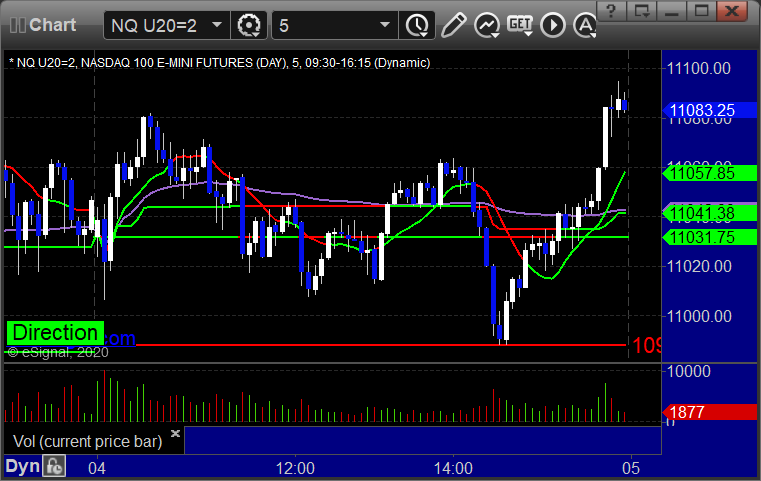761x481 pixels.
Task: Click the 05 date label on time axis
Action: 631,468
